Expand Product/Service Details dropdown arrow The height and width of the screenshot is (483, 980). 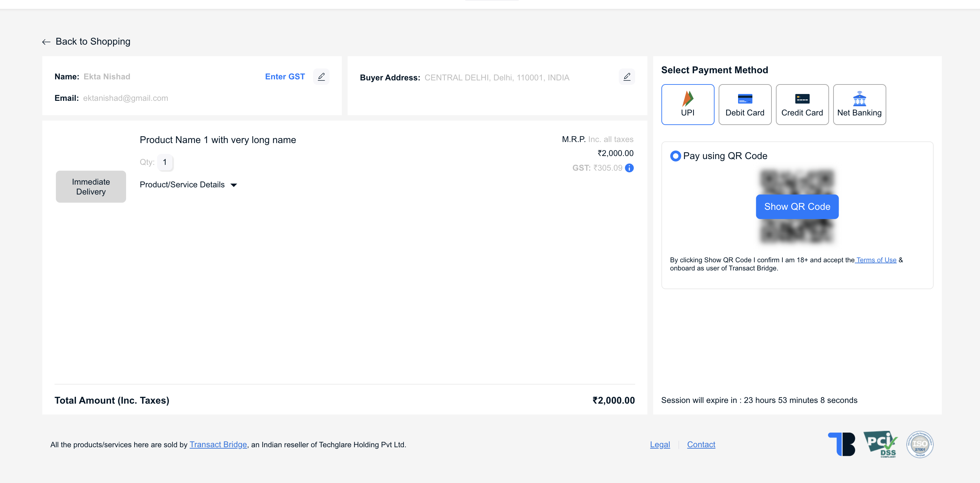[234, 185]
